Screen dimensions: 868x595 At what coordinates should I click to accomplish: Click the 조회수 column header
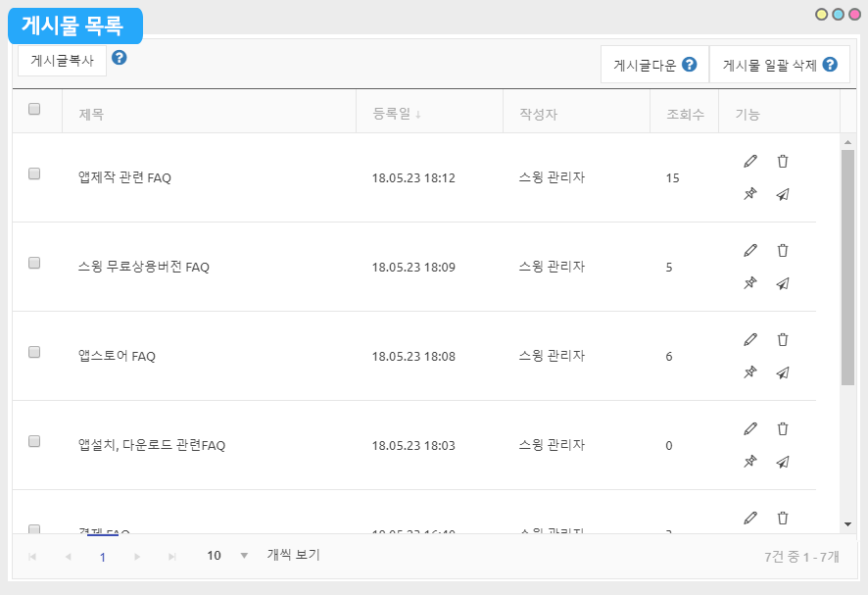(685, 114)
